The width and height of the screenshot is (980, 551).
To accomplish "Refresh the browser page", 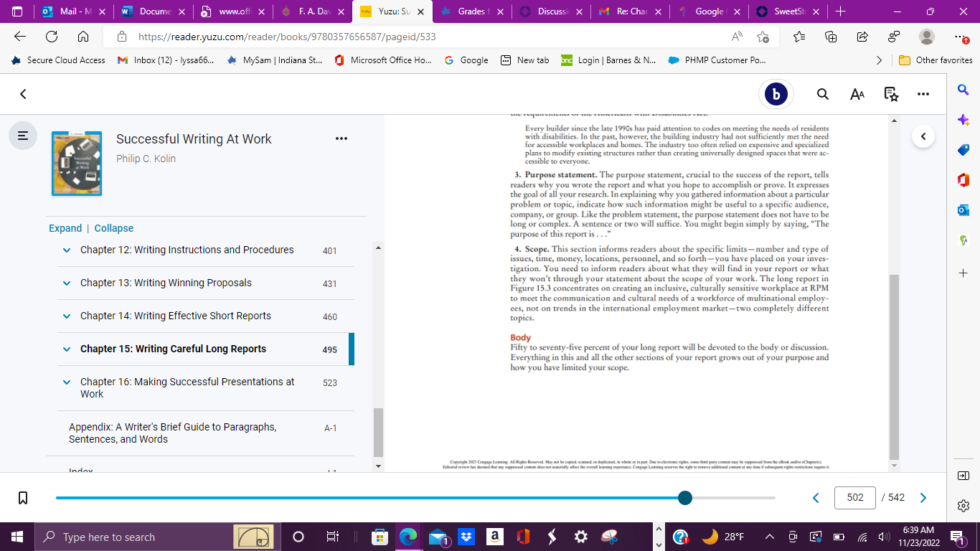I will (52, 37).
